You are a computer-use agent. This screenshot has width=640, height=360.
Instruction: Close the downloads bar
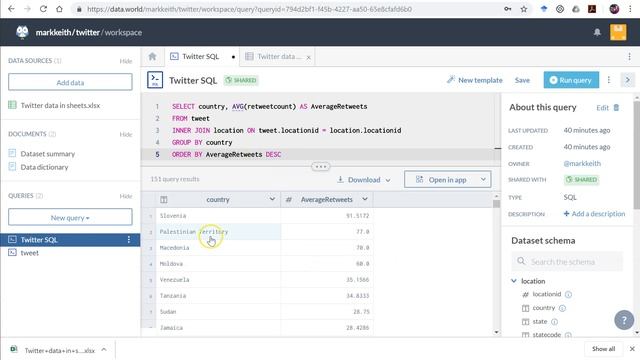[x=632, y=349]
